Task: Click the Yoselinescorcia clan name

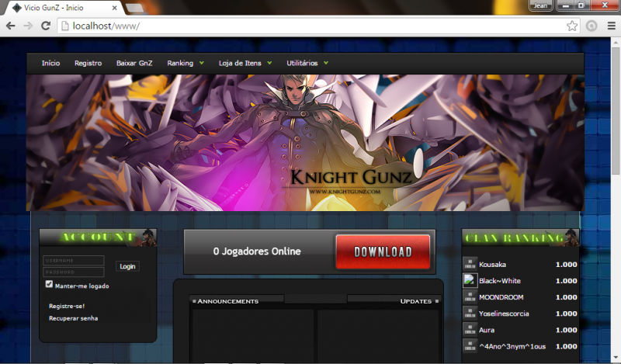Action: click(x=504, y=314)
